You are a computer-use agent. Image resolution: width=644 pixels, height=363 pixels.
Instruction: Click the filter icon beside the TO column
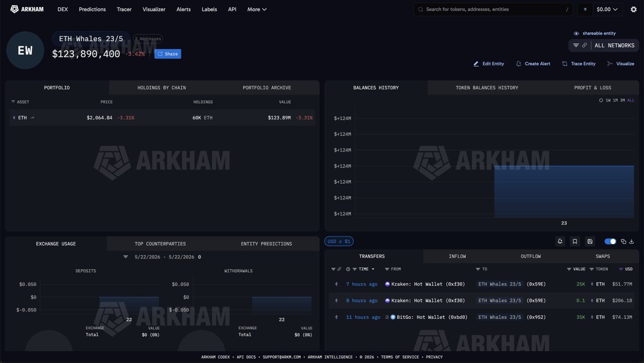478,269
